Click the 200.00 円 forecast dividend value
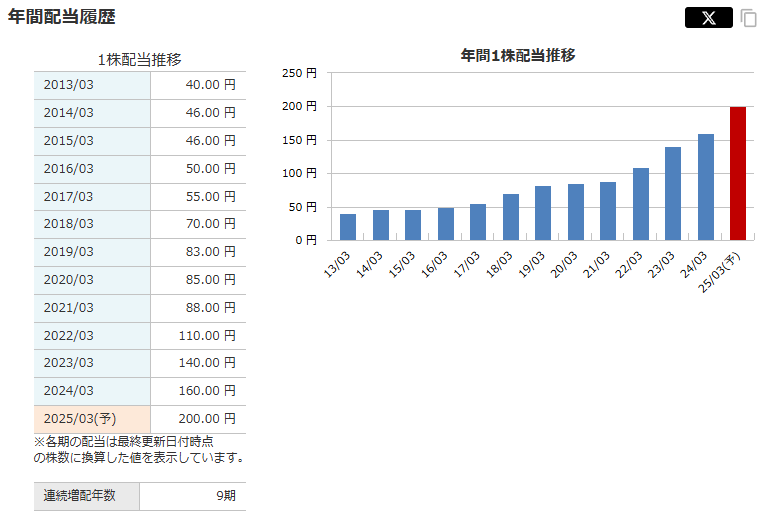Viewport: 784px width, 517px height. coord(206,419)
